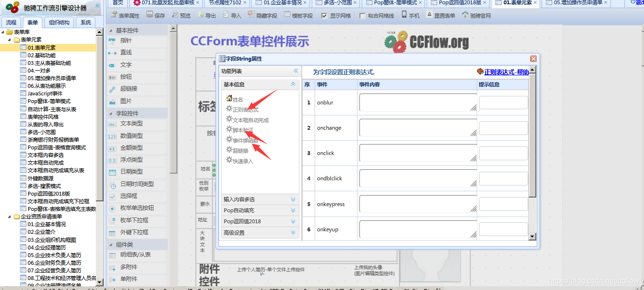Select the 单附件 attachment control
The width and height of the screenshot is (644, 290).
coord(129,279)
